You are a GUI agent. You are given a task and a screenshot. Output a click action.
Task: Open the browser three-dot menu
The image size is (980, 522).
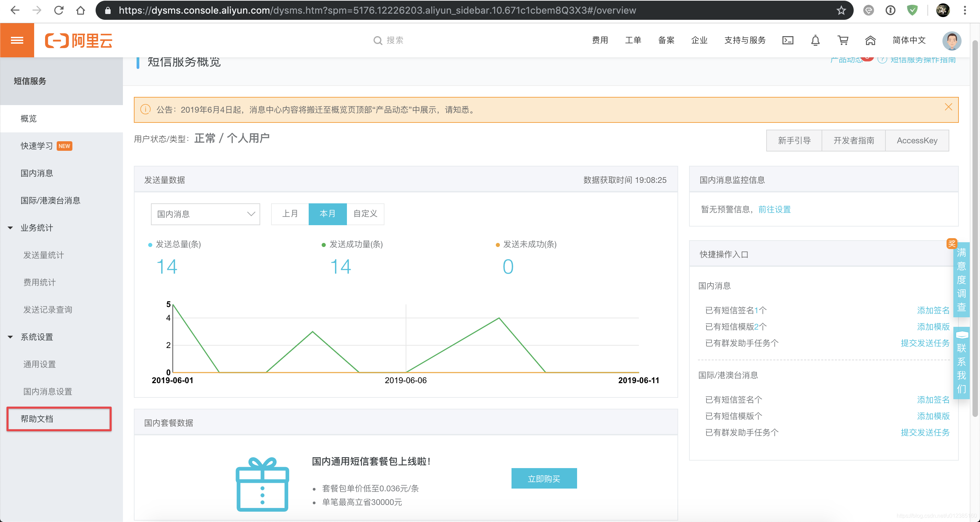point(965,10)
